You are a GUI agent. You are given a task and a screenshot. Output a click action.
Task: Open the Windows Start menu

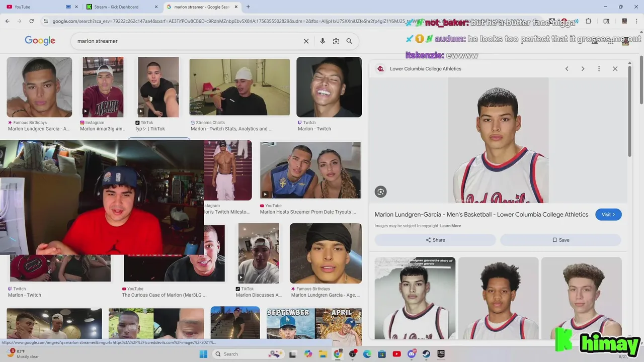point(203,354)
